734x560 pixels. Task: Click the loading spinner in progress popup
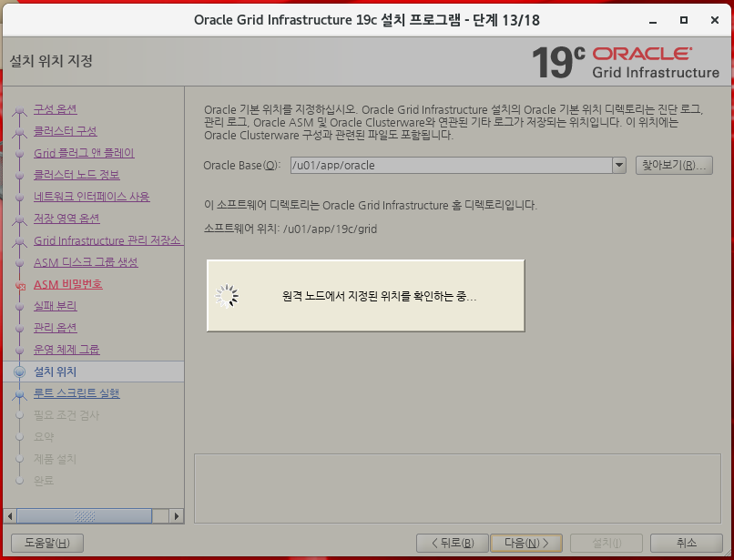(227, 296)
